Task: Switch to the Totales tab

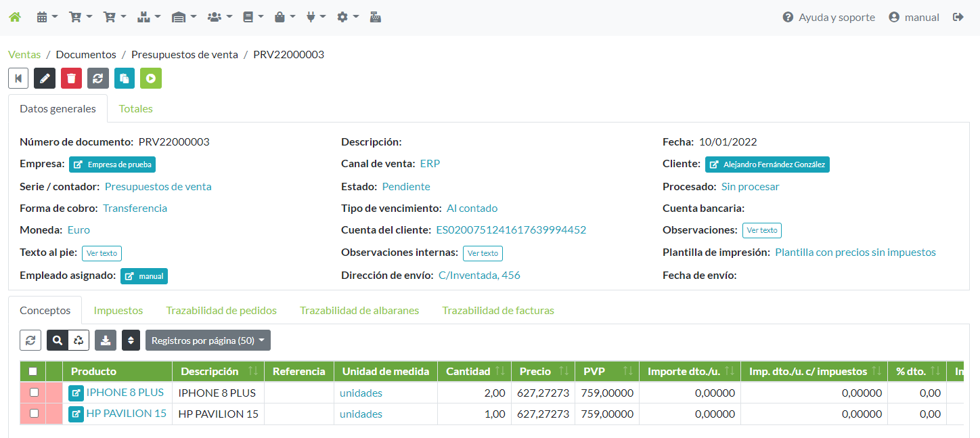Action: click(x=136, y=108)
